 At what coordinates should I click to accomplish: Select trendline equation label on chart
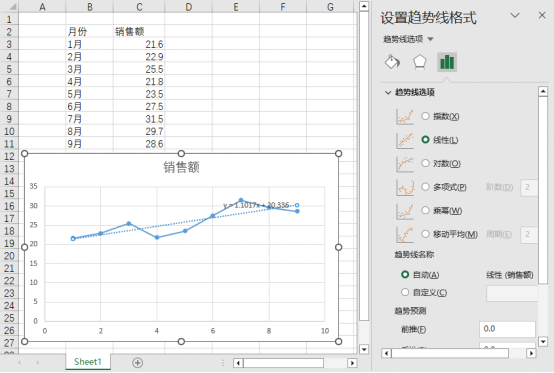coord(256,205)
